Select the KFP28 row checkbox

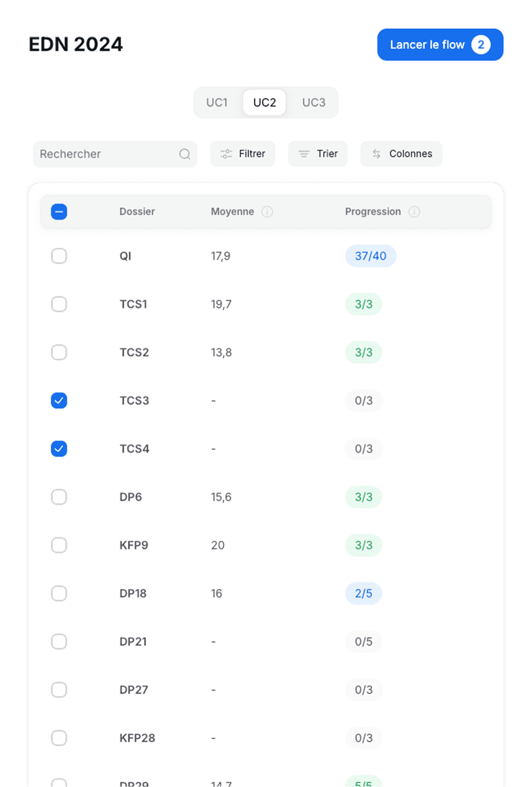click(59, 738)
